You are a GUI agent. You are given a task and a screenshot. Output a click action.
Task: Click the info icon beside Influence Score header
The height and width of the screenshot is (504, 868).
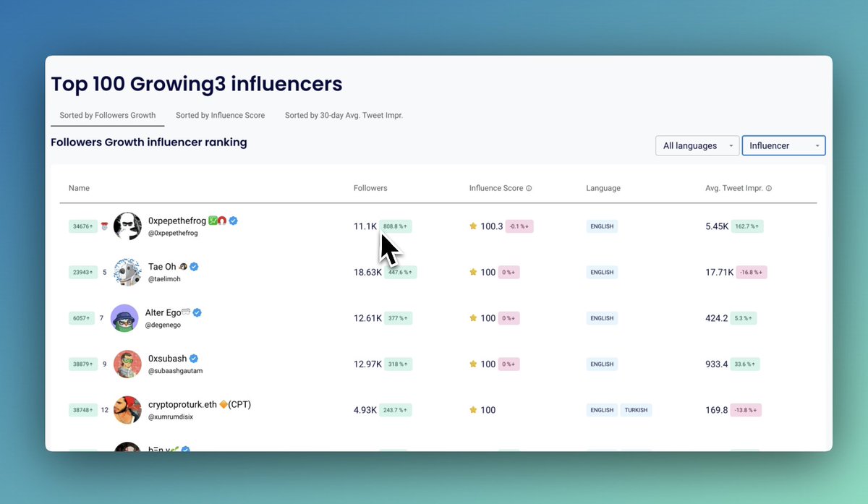(x=529, y=188)
